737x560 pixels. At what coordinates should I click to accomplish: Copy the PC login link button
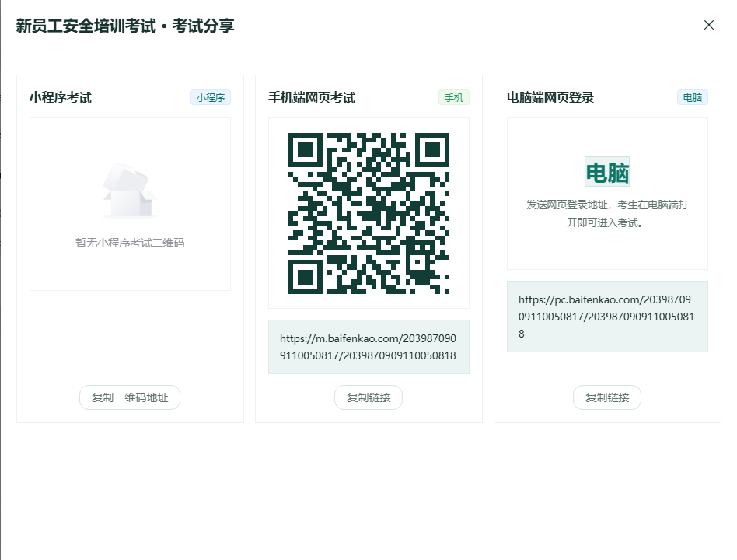(x=607, y=397)
